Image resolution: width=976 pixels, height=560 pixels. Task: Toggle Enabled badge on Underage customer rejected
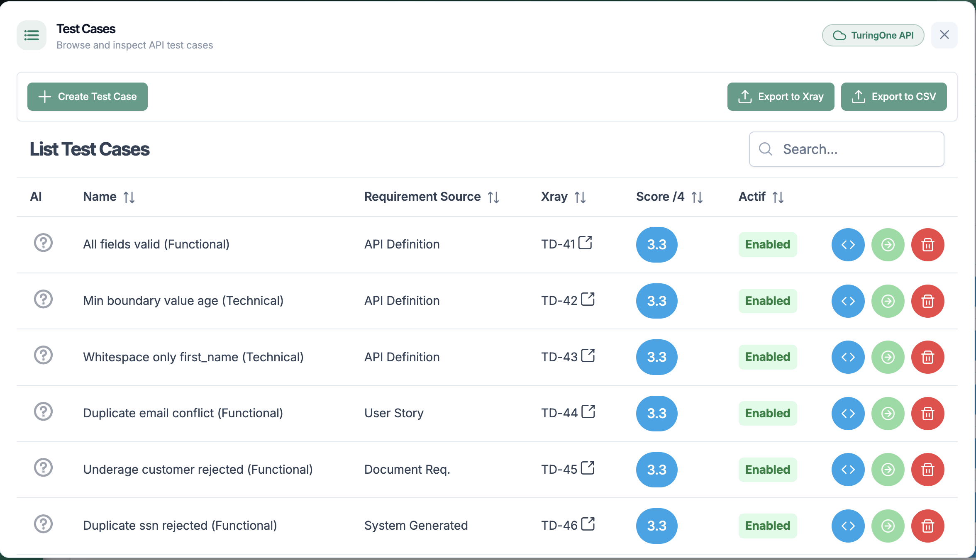pos(767,470)
